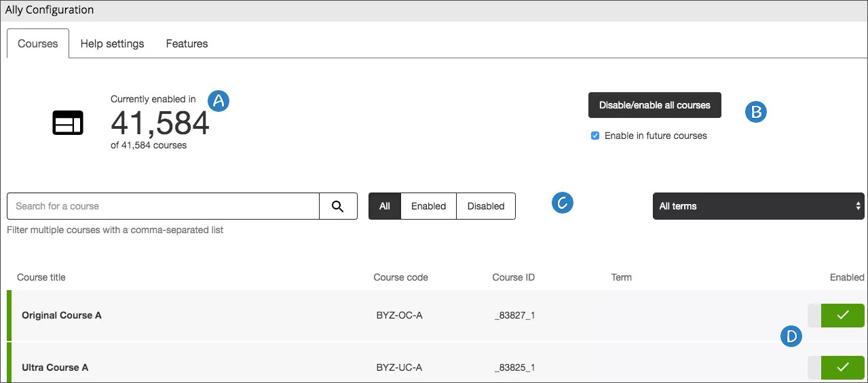Focus the Search for a course field
Image resolution: width=868 pixels, height=383 pixels.
[x=163, y=206]
